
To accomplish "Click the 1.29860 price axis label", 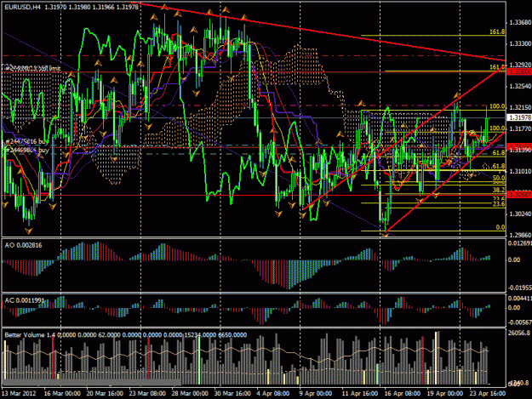I will click(x=520, y=235).
